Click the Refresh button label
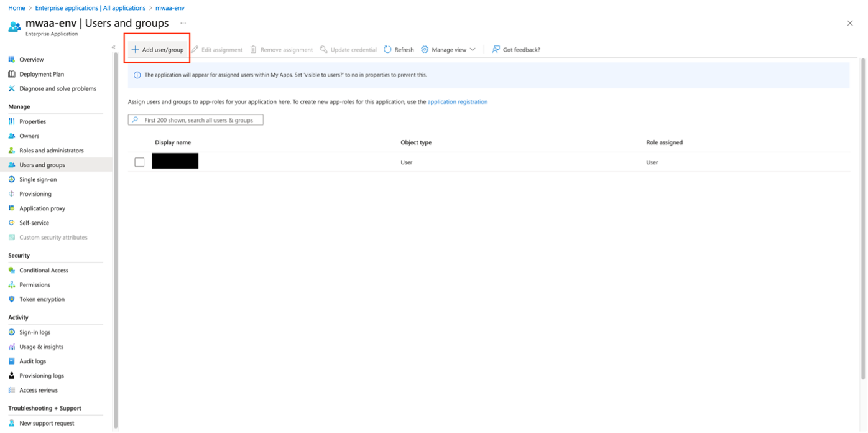The height and width of the screenshot is (433, 868). coord(404,50)
